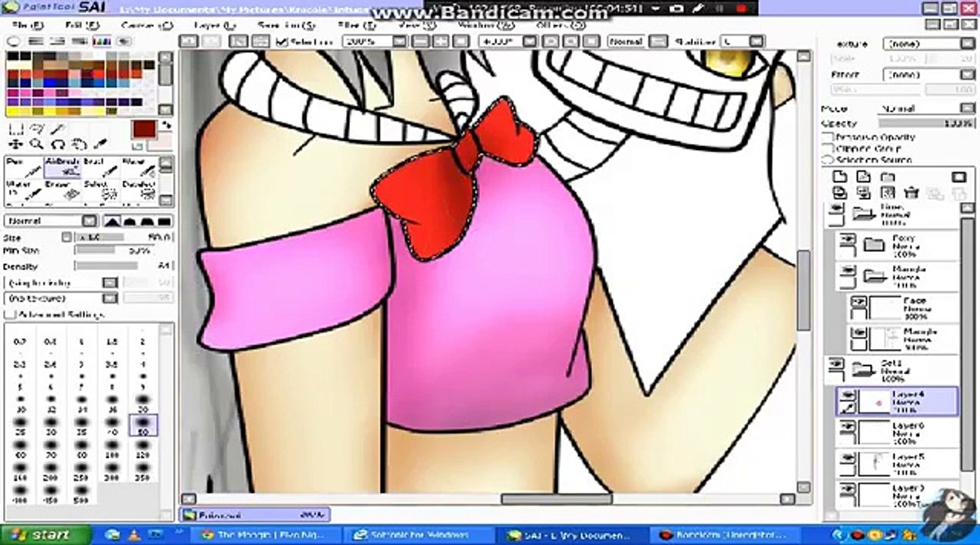Viewport: 980px width, 545px height.
Task: Toggle the Clipping Group checkbox
Action: coord(828,149)
